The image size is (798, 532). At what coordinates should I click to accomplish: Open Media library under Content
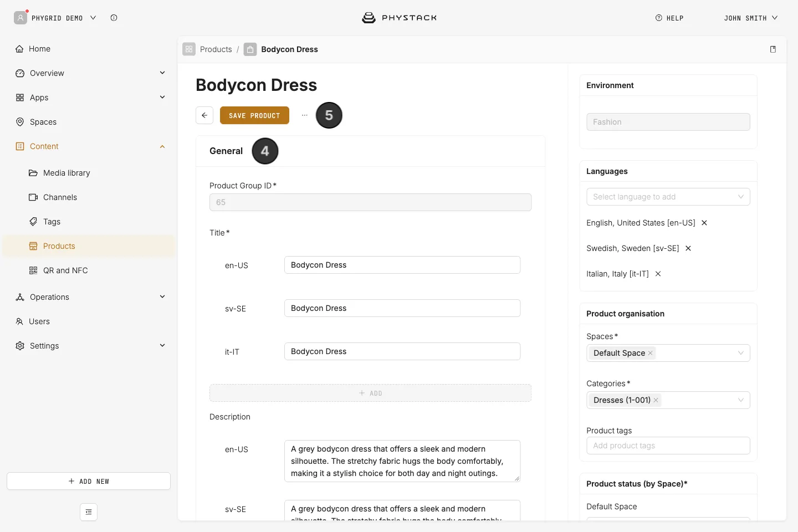pos(89,173)
